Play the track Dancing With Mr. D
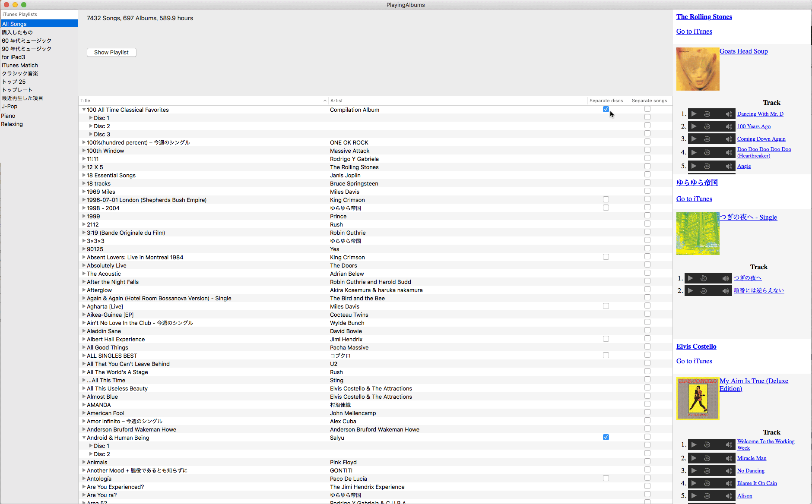The height and width of the screenshot is (504, 812). [694, 114]
